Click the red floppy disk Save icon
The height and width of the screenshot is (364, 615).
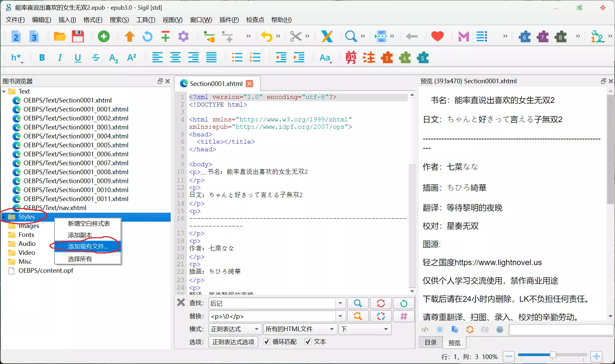coord(78,36)
